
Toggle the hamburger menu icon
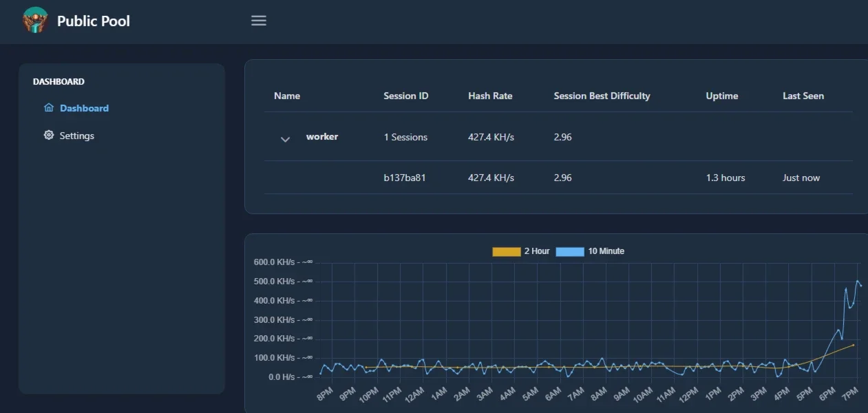pos(259,21)
